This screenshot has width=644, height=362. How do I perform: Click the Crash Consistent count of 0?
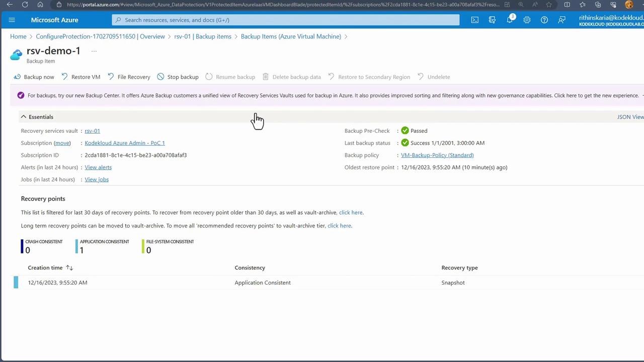pos(28,250)
